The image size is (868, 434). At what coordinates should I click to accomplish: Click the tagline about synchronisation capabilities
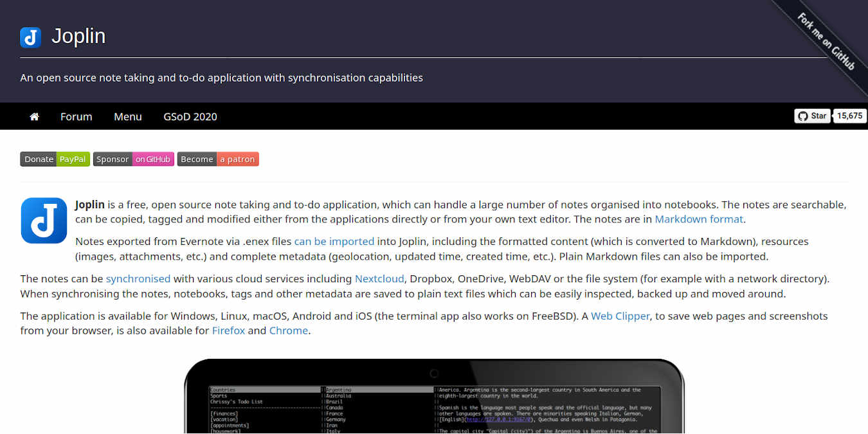click(x=222, y=78)
